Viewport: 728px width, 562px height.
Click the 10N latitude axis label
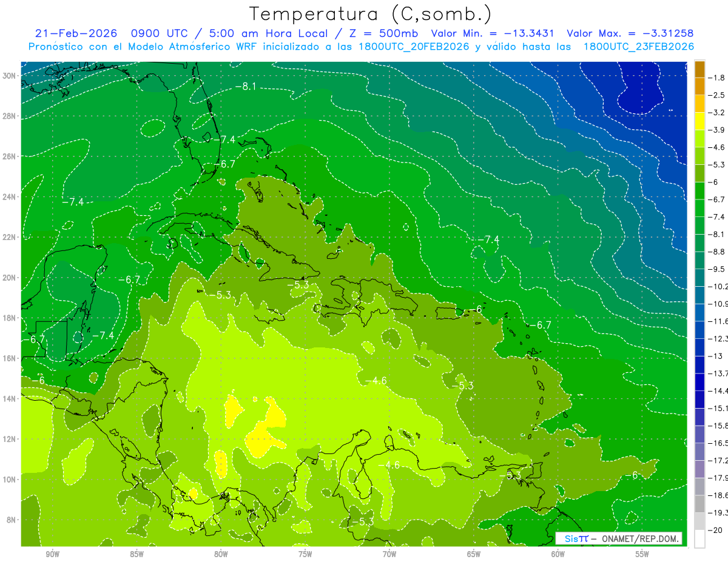tap(10, 480)
